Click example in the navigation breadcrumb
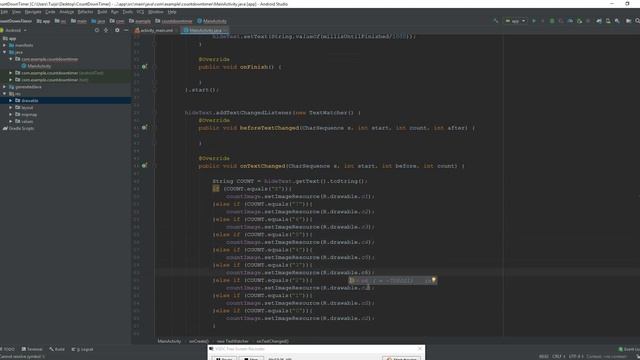Image resolution: width=640 pixels, height=360 pixels. (143, 21)
